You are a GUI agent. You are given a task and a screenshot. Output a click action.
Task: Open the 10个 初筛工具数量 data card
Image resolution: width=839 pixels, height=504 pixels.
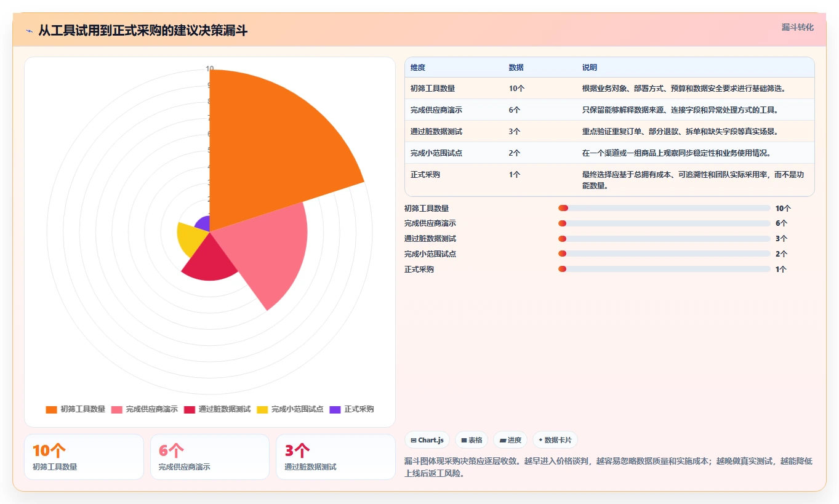pyautogui.click(x=84, y=457)
